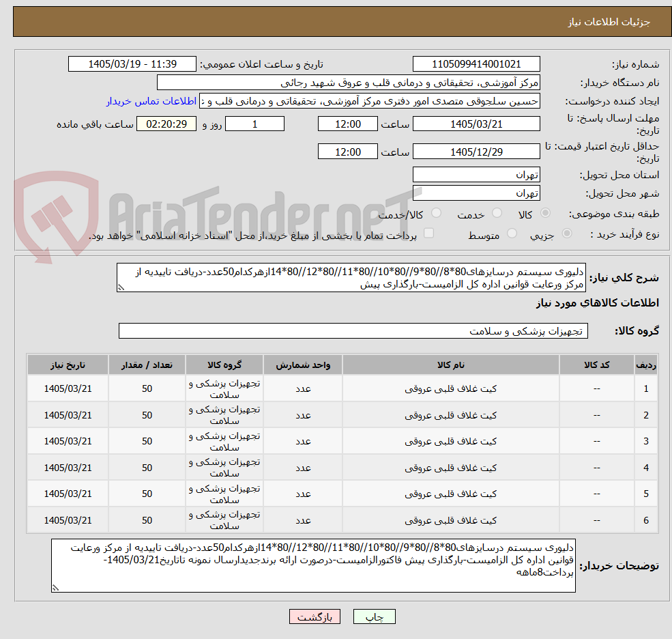The width and height of the screenshot is (672, 639).
Task: Click the item name in row 3
Action: tap(450, 441)
